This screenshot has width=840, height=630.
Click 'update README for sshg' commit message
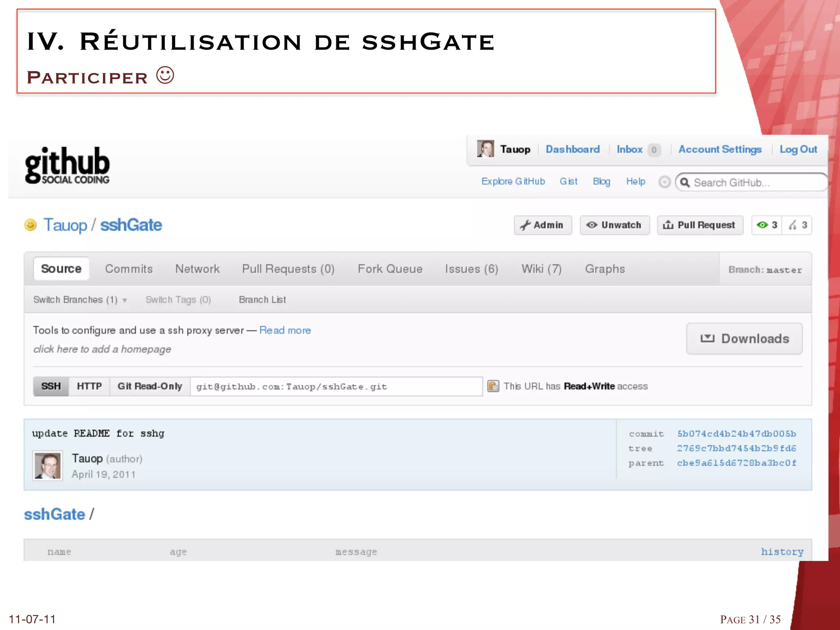[98, 434]
